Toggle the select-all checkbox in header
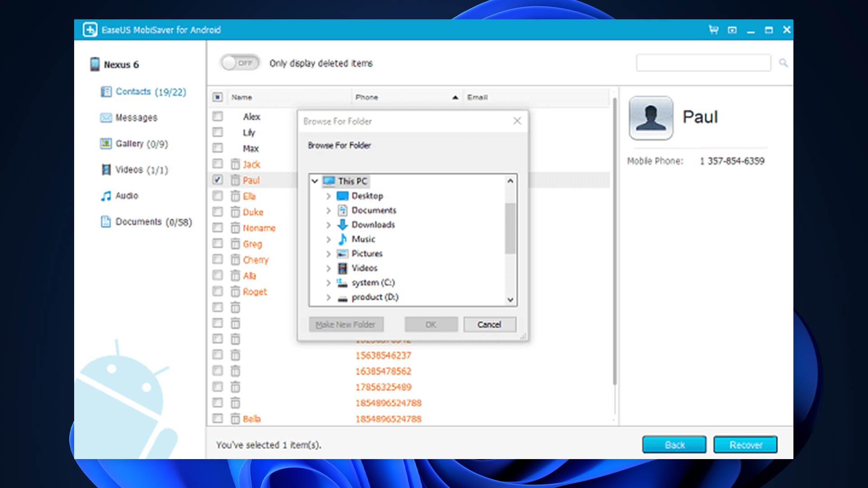 [x=217, y=97]
